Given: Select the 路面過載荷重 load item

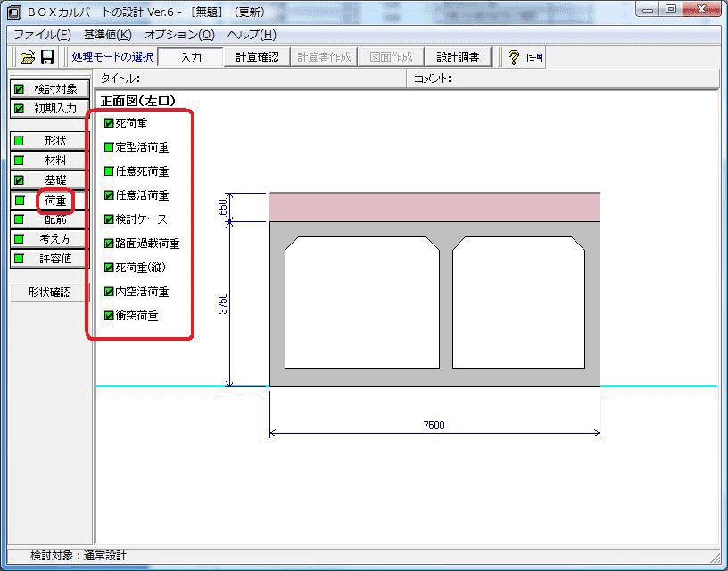Looking at the screenshot, I should coord(142,244).
